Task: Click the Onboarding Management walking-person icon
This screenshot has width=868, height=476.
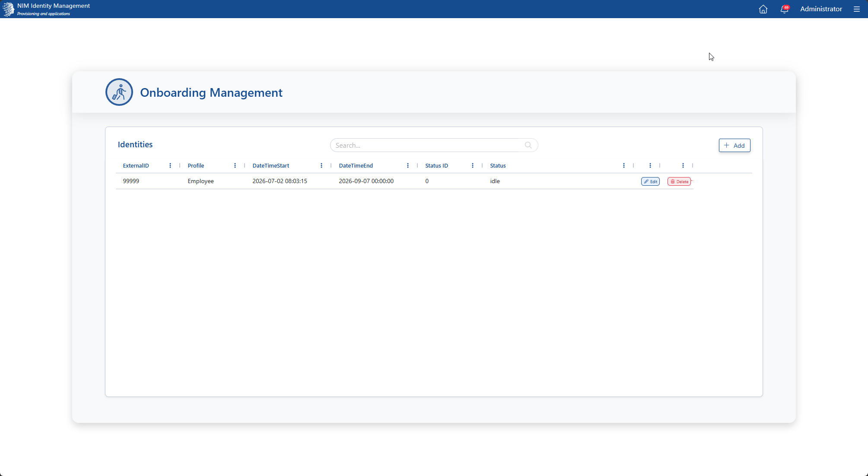Action: pyautogui.click(x=119, y=92)
